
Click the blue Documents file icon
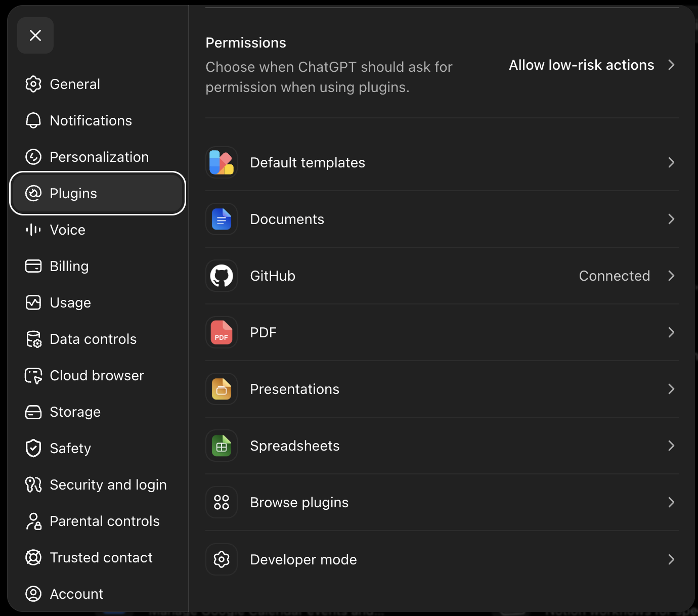[222, 219]
